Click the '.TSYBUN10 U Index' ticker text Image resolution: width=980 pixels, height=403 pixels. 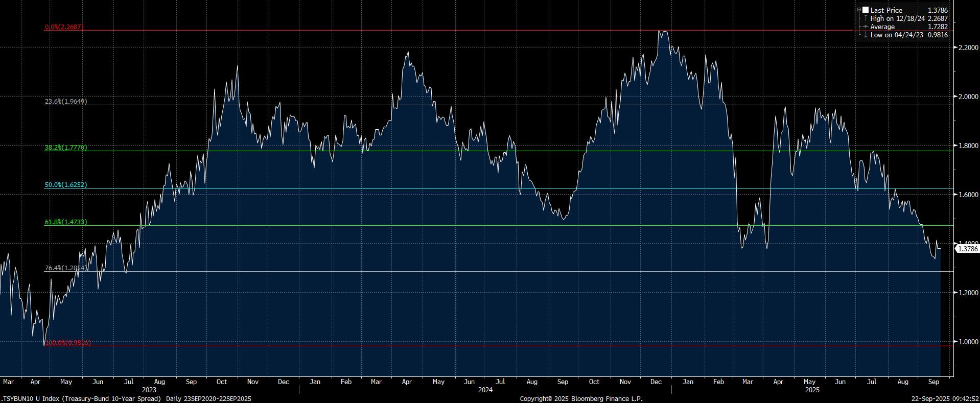tap(30, 398)
